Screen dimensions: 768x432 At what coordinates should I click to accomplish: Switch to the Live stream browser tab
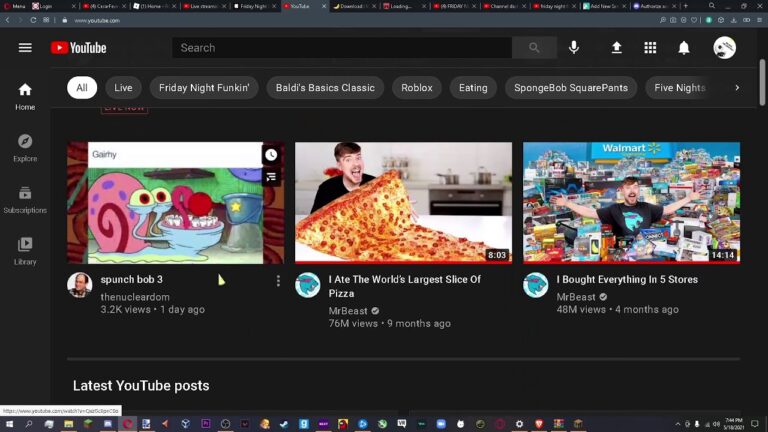[205, 6]
